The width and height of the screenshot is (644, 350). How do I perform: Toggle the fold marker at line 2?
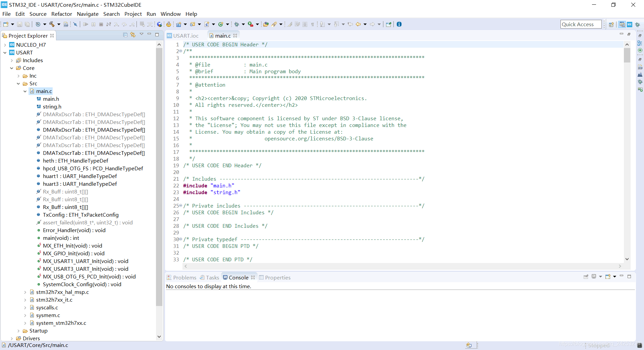[181, 51]
